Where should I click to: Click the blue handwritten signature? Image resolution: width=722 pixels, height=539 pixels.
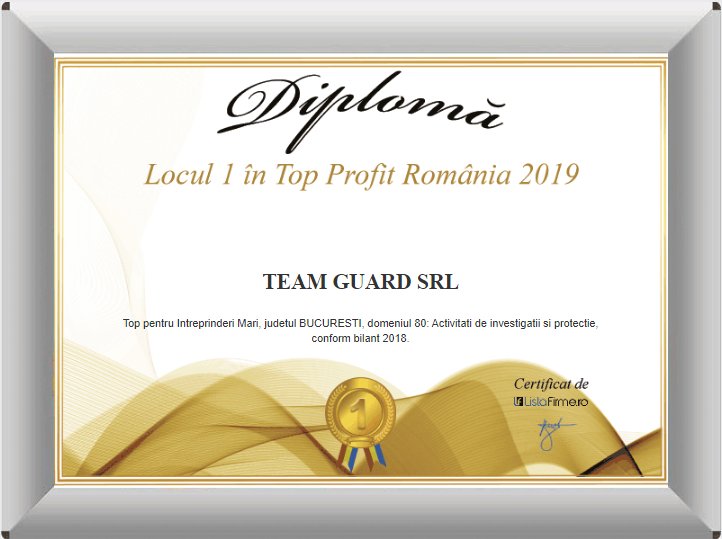(551, 433)
